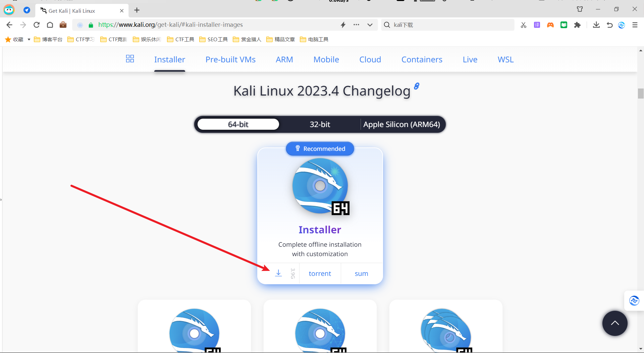Focus the search box containing kali下载
The height and width of the screenshot is (353, 644).
448,25
